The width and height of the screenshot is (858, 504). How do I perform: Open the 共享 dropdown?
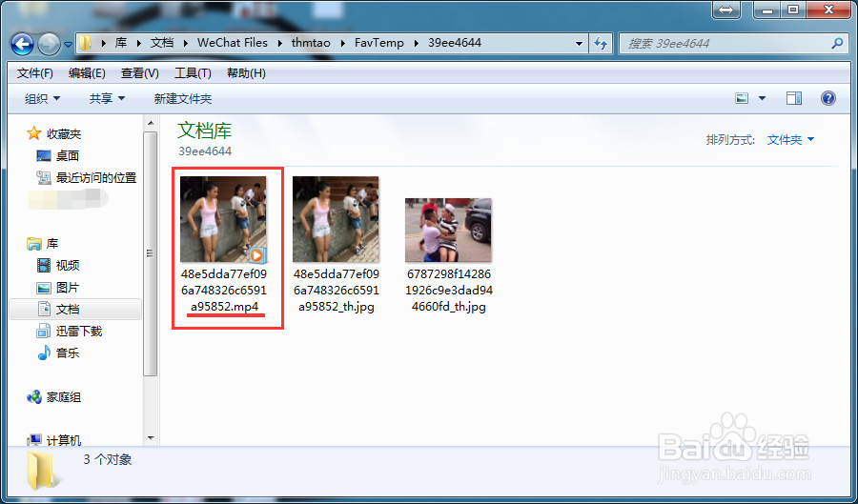[107, 99]
